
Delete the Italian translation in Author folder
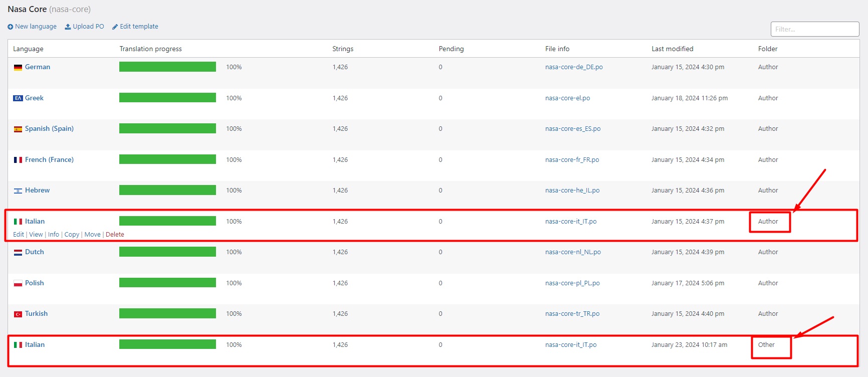[x=115, y=235]
